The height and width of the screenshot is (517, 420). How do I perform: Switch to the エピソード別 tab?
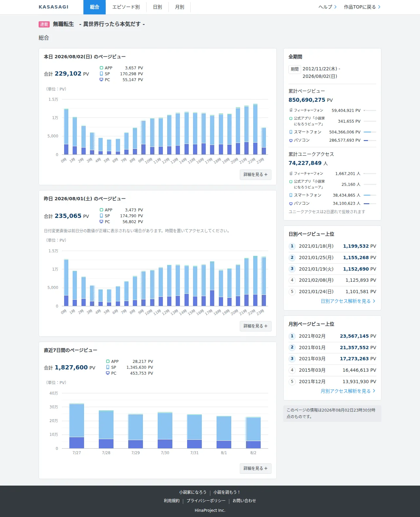pos(126,7)
